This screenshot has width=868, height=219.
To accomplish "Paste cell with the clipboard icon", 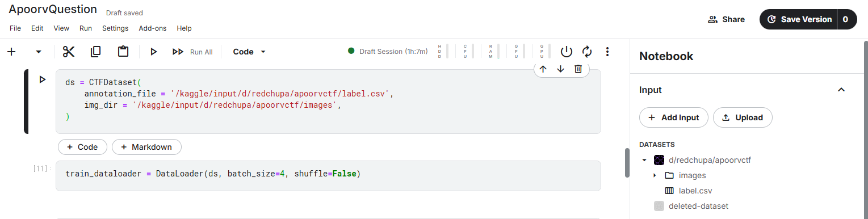I will 123,52.
